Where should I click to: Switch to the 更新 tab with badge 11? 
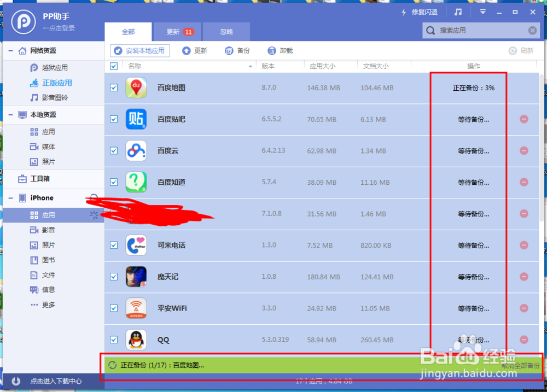(x=177, y=32)
